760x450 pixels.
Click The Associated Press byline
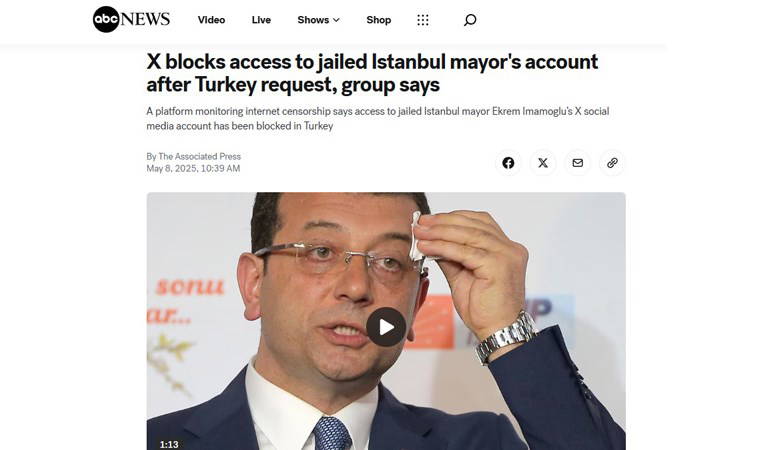(x=199, y=156)
